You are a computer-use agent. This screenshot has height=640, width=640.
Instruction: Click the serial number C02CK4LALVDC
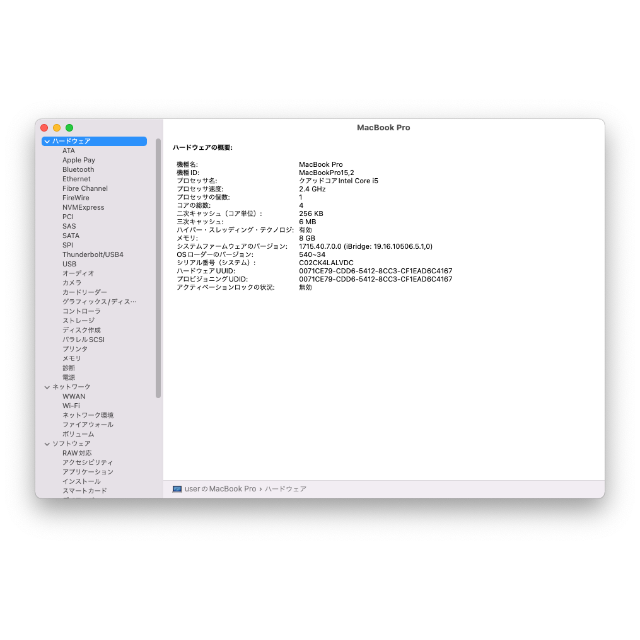326,262
